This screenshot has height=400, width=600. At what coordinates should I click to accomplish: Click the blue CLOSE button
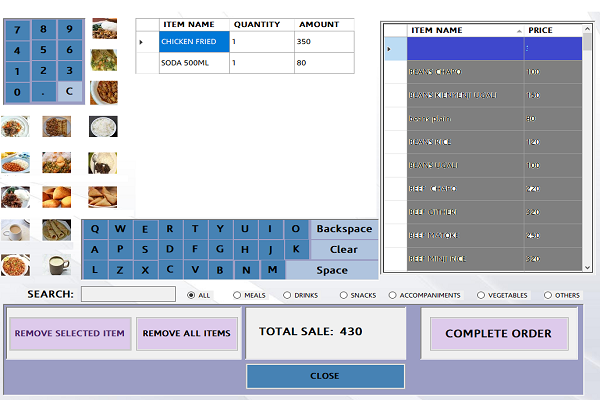pyautogui.click(x=325, y=376)
